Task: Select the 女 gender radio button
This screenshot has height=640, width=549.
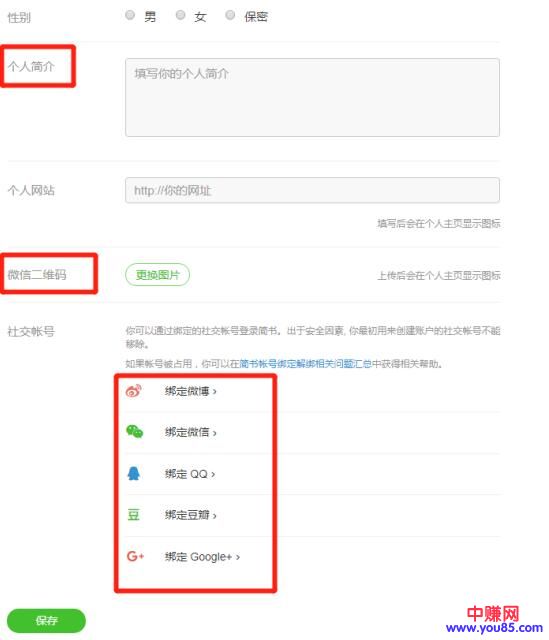Action: click(180, 15)
